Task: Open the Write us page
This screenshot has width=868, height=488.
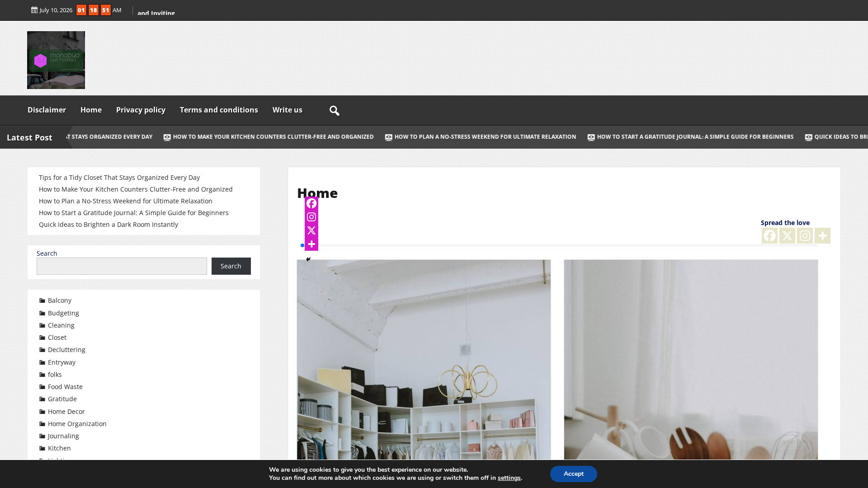Action: [287, 110]
